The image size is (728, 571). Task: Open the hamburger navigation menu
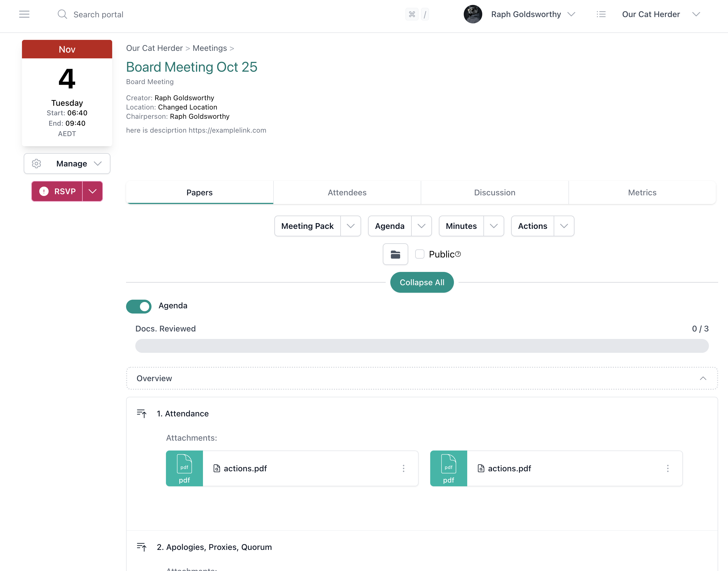(24, 14)
